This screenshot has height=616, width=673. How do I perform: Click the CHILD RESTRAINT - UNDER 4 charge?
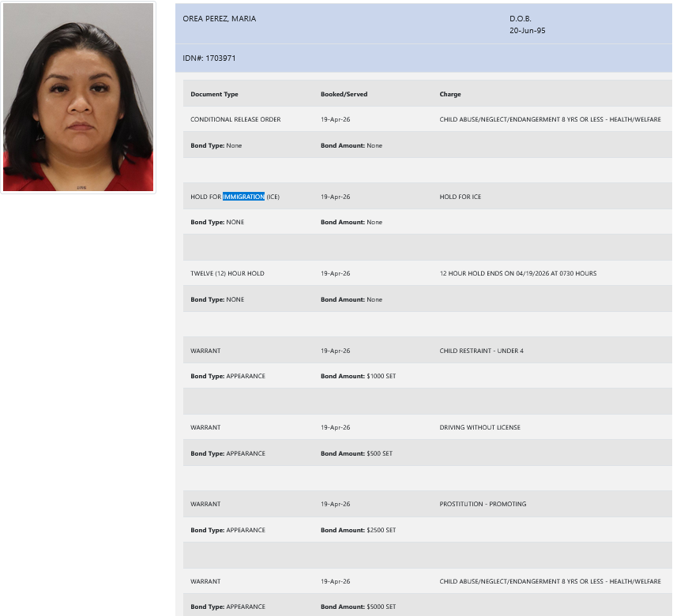tap(481, 351)
